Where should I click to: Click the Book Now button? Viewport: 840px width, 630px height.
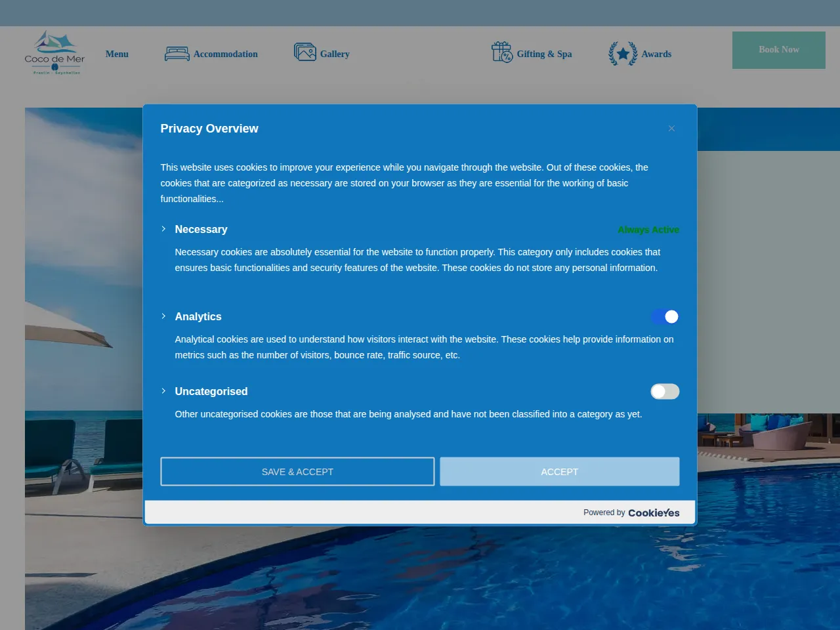779,50
